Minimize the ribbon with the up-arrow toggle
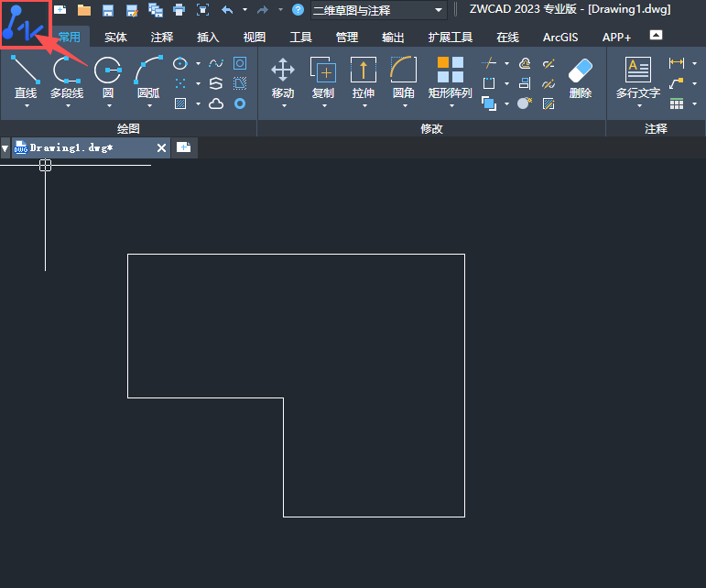Screen dimensions: 706x588 656,35
